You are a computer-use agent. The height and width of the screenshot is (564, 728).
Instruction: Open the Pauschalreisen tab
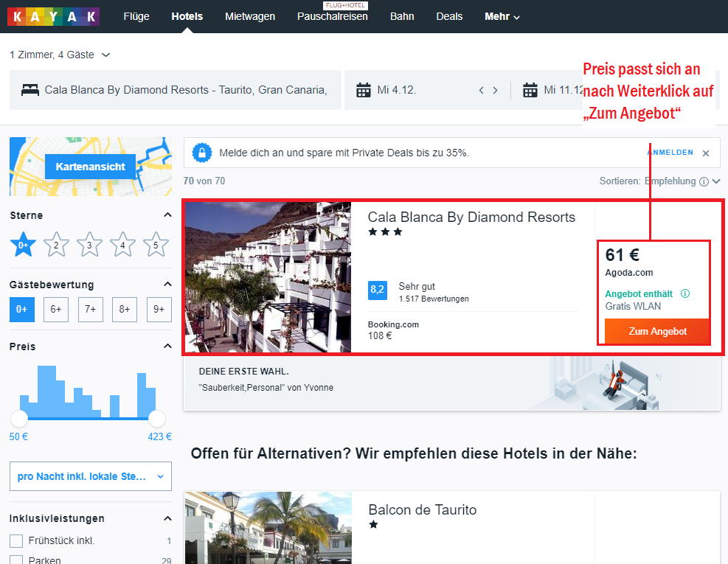333,17
